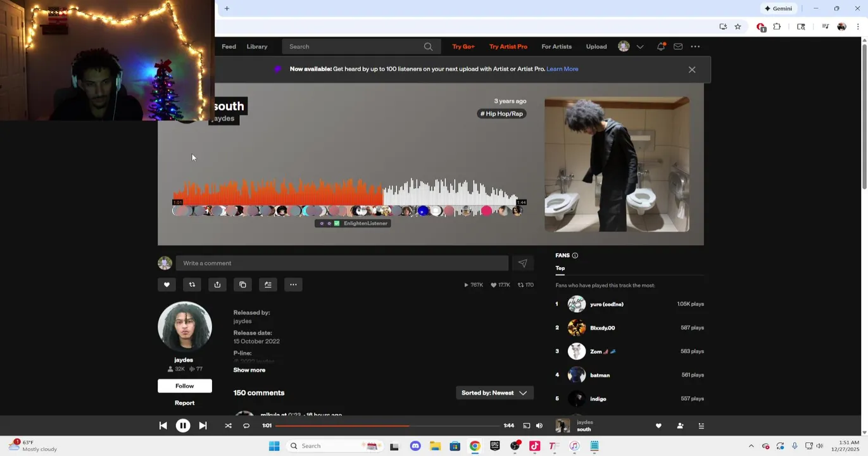
Task: Open the Windows Start menu
Action: point(274,446)
